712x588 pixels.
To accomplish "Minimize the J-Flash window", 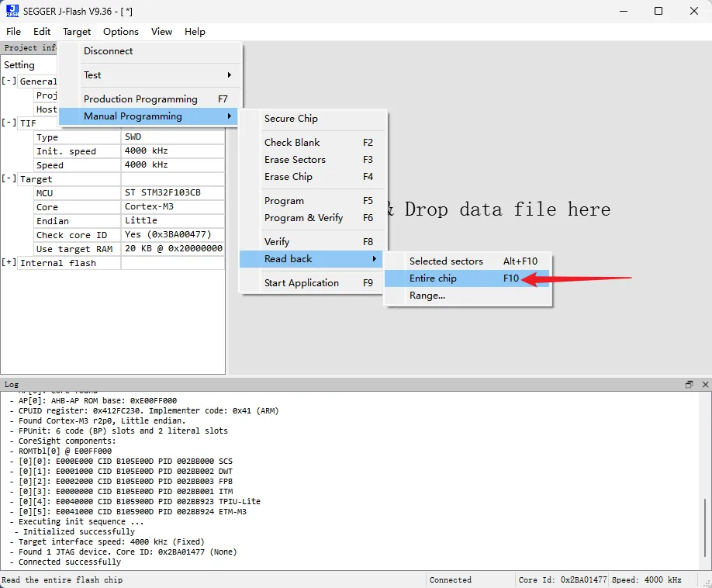I will click(x=624, y=11).
